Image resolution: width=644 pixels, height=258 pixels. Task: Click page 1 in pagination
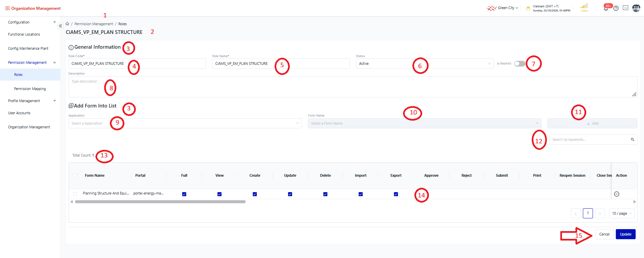[588, 213]
